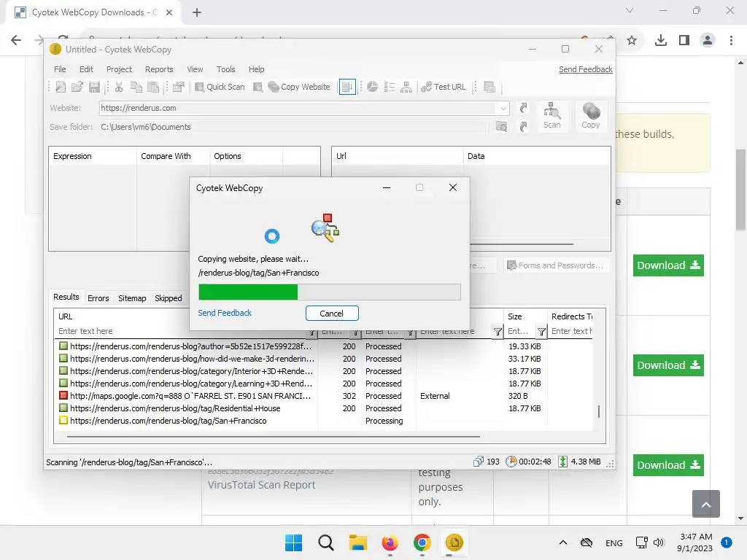747x560 pixels.
Task: Expand the Website URL dropdown arrow
Action: [x=503, y=108]
